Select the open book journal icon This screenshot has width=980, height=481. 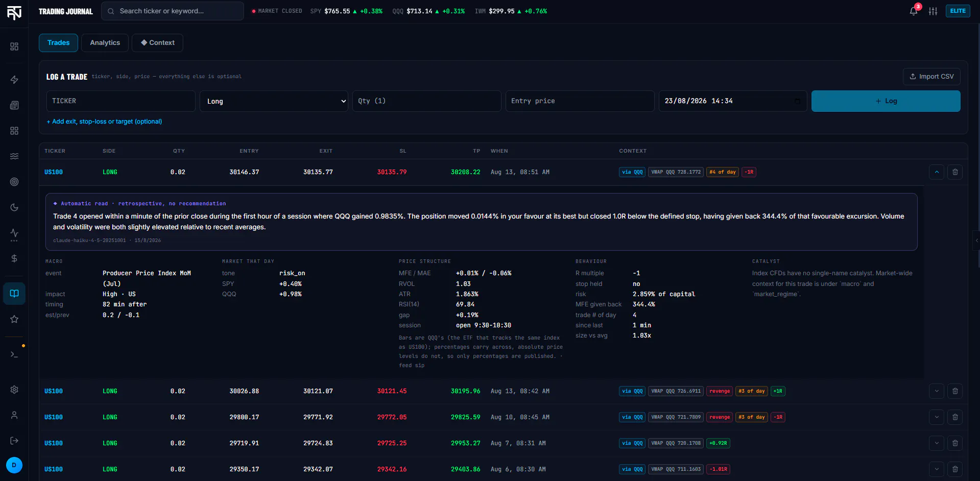[x=14, y=294]
